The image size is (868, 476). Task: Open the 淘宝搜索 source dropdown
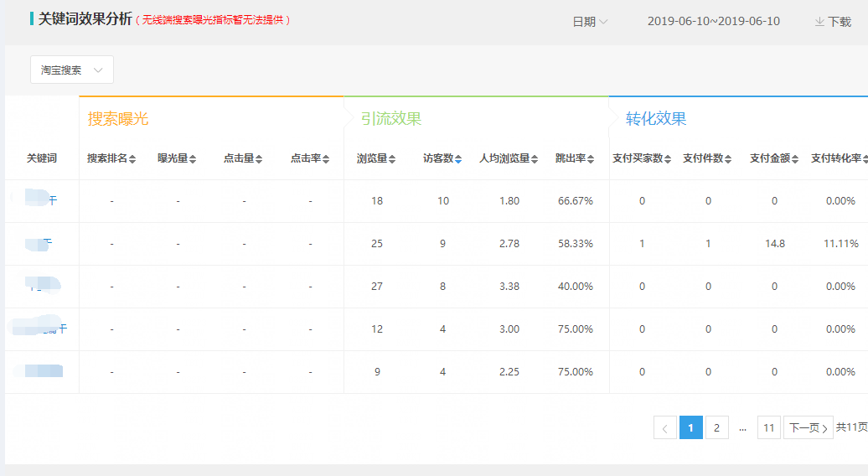click(72, 70)
